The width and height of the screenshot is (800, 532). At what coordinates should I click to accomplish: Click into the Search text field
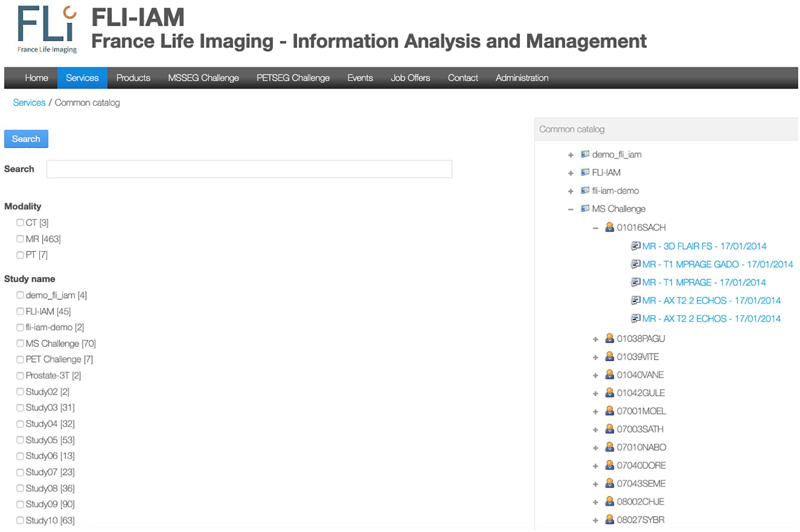pos(249,169)
